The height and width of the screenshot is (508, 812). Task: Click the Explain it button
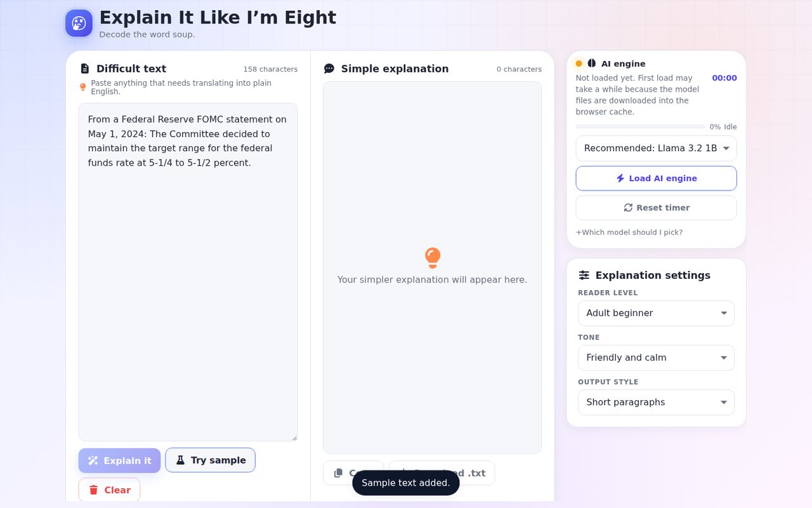coord(119,460)
